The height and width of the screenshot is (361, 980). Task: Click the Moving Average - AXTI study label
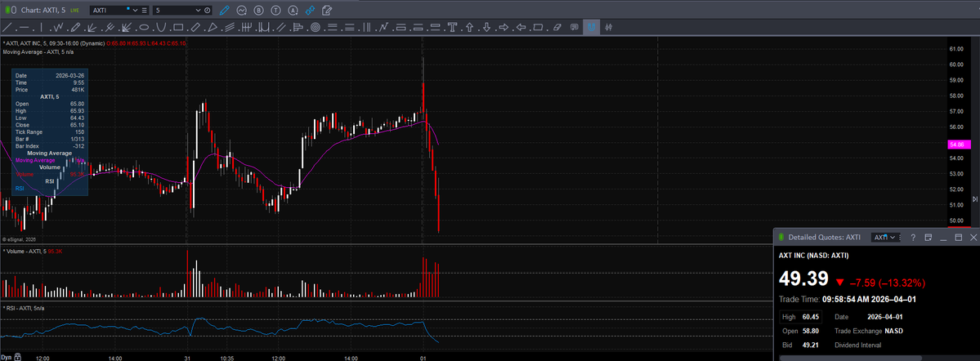point(40,51)
